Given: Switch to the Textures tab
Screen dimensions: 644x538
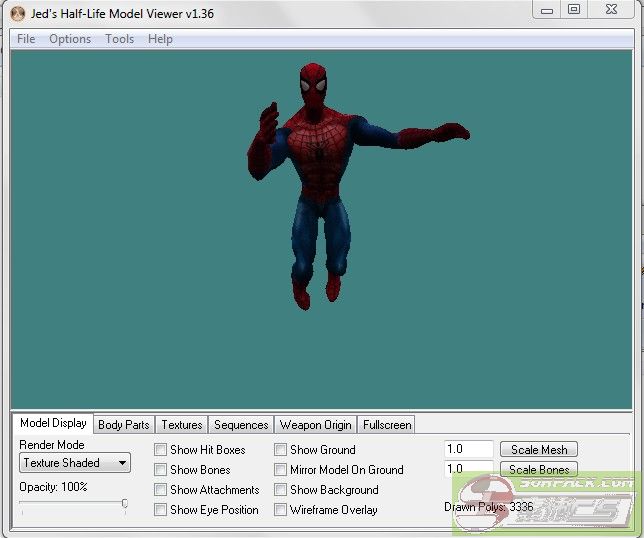Looking at the screenshot, I should pos(182,425).
